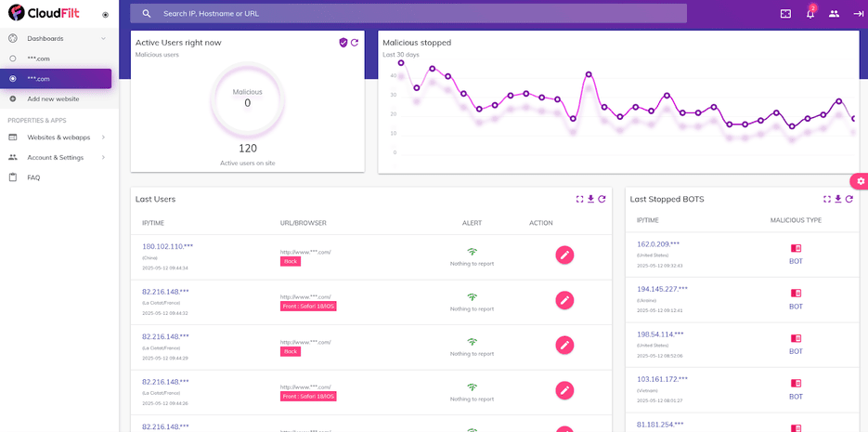The width and height of the screenshot is (868, 432).
Task: Open the pink settings gear tab
Action: click(861, 180)
